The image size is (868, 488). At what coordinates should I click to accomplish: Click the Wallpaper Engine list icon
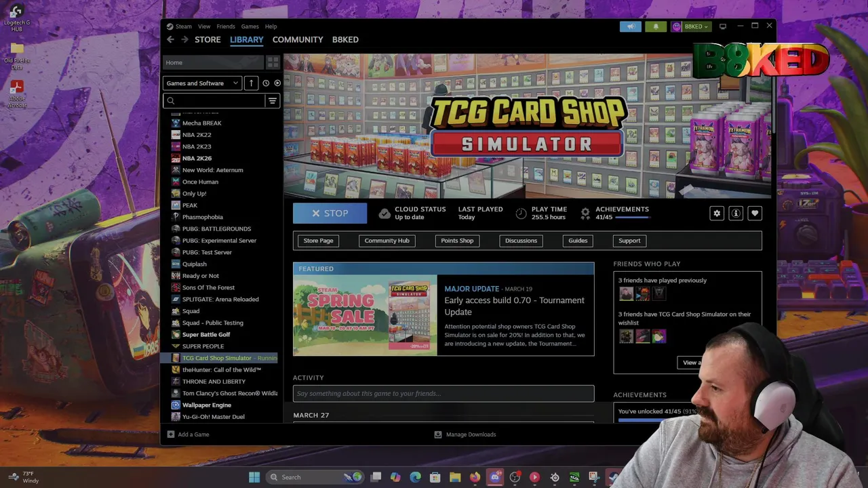(176, 405)
